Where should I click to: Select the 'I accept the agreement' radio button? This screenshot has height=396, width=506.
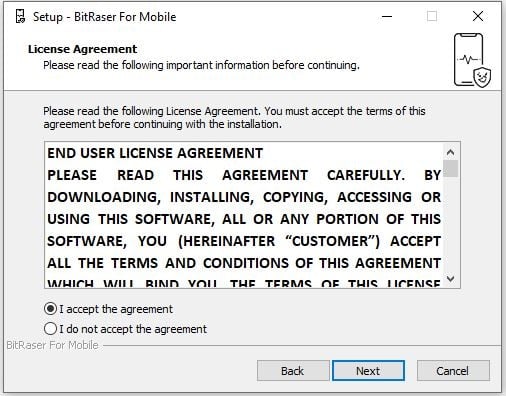50,309
